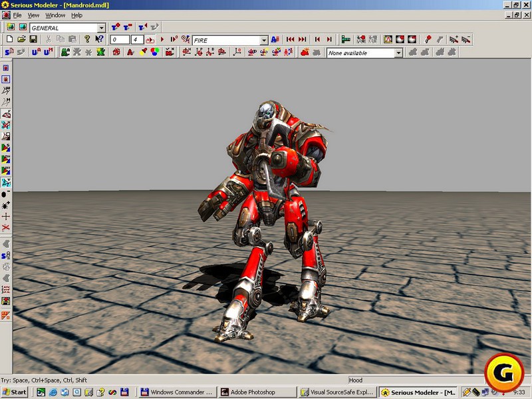
Task: Toggle the cyan creature T icon in sidebar
Action: pos(6,182)
